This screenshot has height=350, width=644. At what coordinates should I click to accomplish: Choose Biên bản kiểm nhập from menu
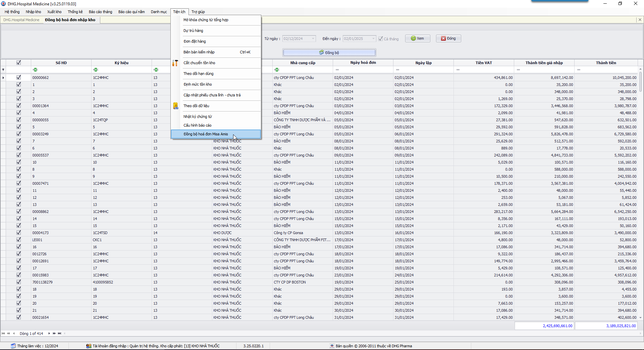click(x=216, y=52)
